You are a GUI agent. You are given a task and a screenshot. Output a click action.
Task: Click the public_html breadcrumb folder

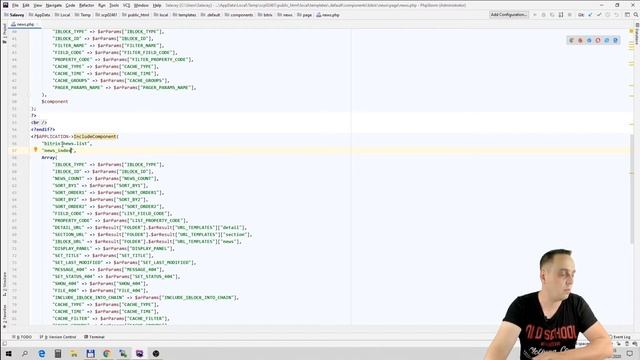pos(136,15)
